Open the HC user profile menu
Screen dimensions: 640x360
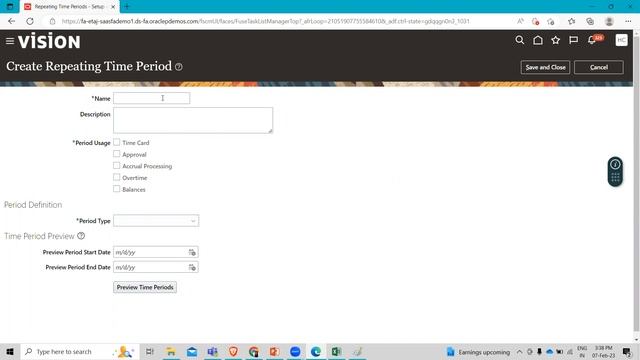[621, 40]
